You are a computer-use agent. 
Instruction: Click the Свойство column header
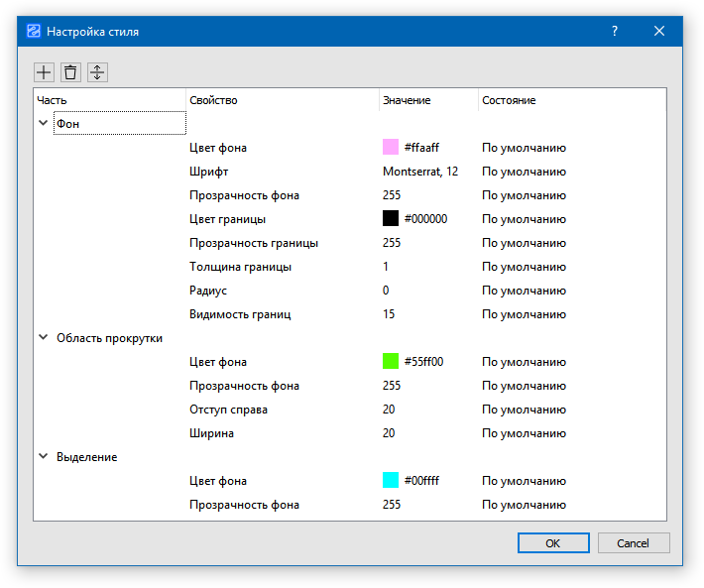coord(213,100)
